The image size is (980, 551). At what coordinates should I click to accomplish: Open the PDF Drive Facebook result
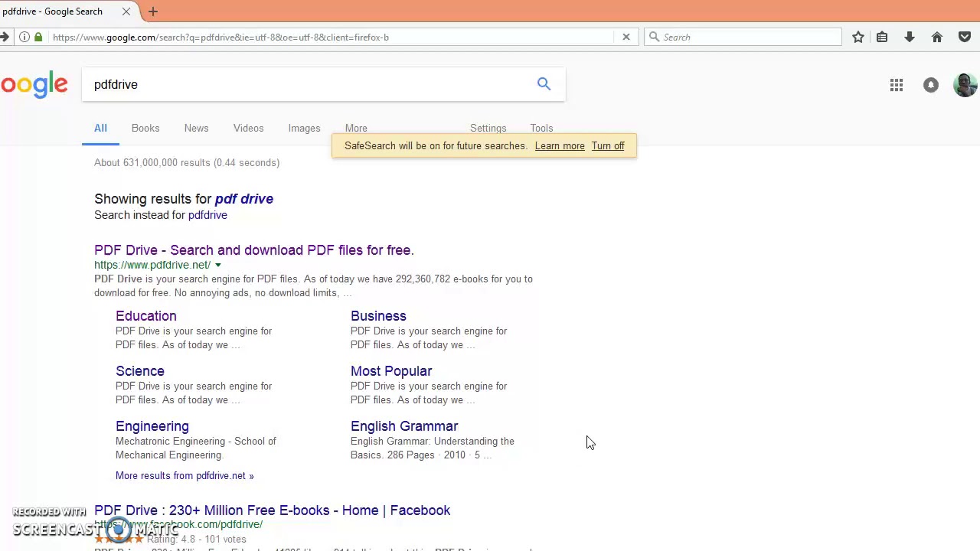(x=272, y=510)
